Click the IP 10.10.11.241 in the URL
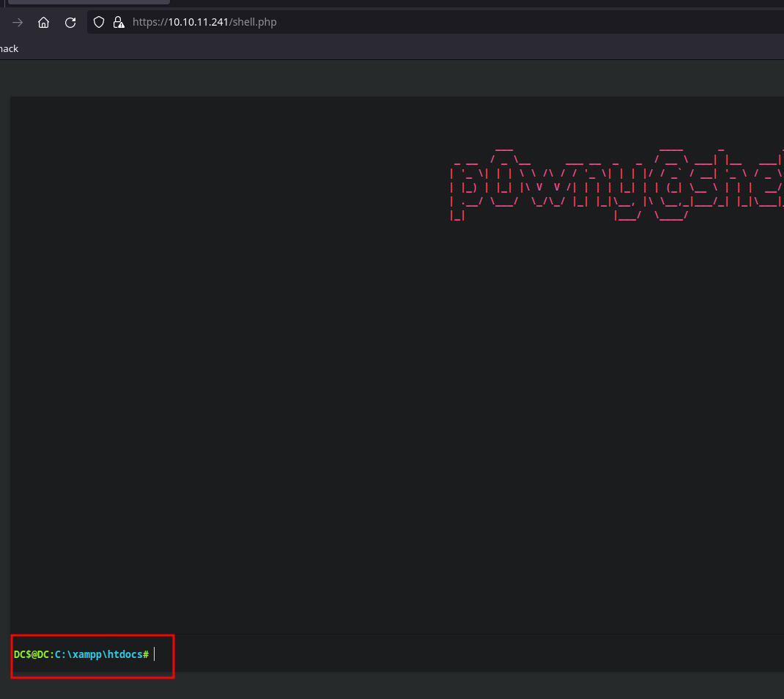Viewport: 784px width, 699px height. tap(199, 23)
